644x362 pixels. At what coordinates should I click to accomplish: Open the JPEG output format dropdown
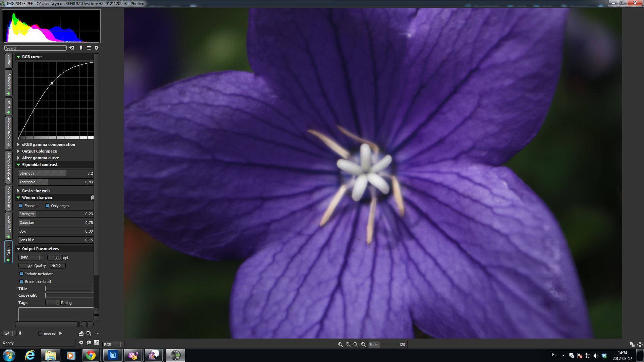31,258
